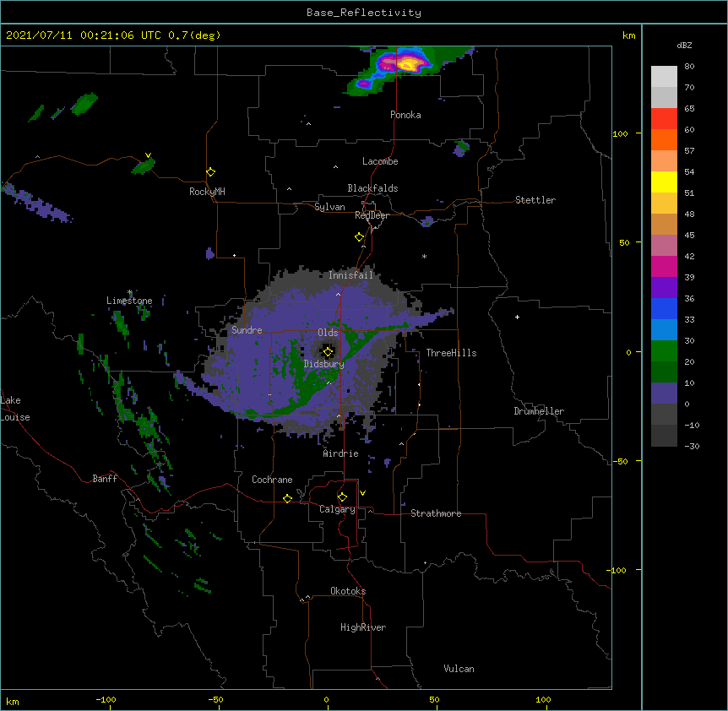Click the Strathmore town label

point(436,513)
